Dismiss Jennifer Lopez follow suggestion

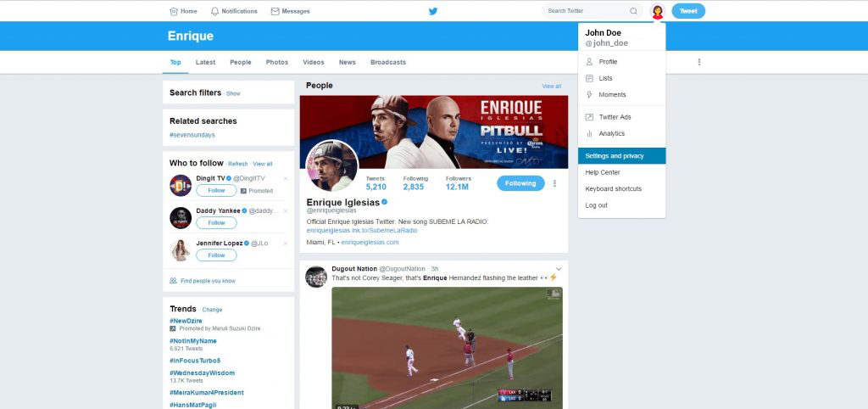coord(285,244)
